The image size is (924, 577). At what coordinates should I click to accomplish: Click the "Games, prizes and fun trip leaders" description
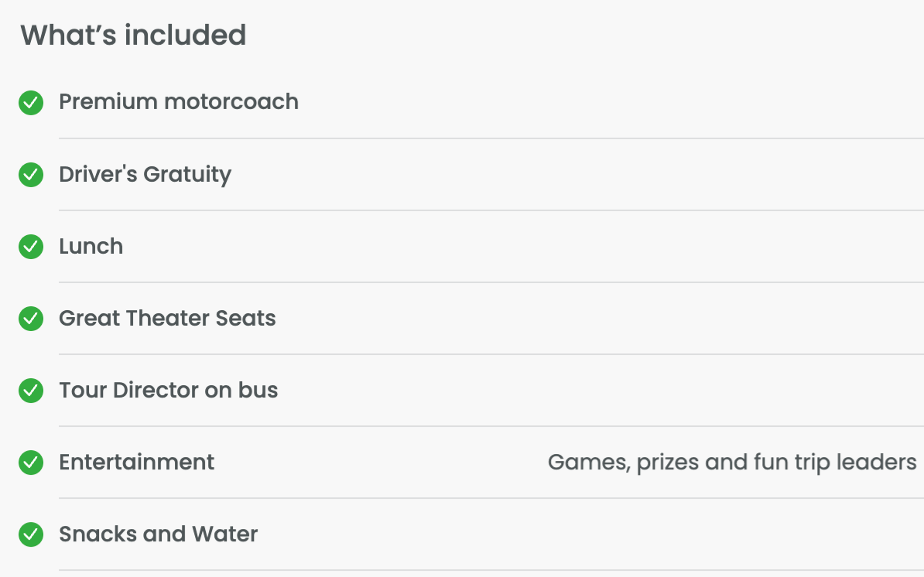pos(731,463)
